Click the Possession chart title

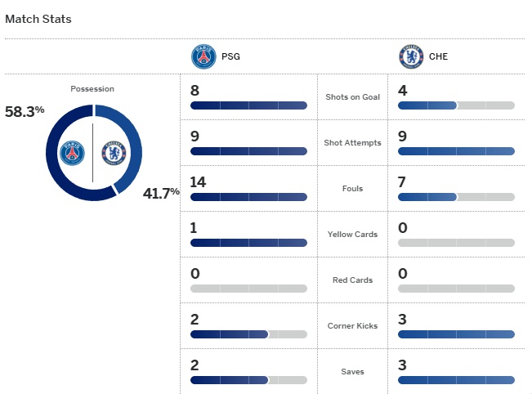point(92,88)
